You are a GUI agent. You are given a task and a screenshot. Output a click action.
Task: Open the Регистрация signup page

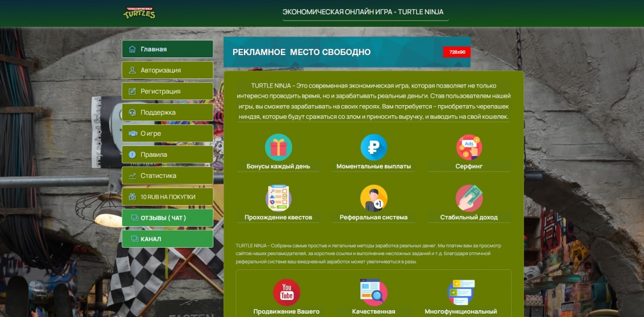coord(167,91)
